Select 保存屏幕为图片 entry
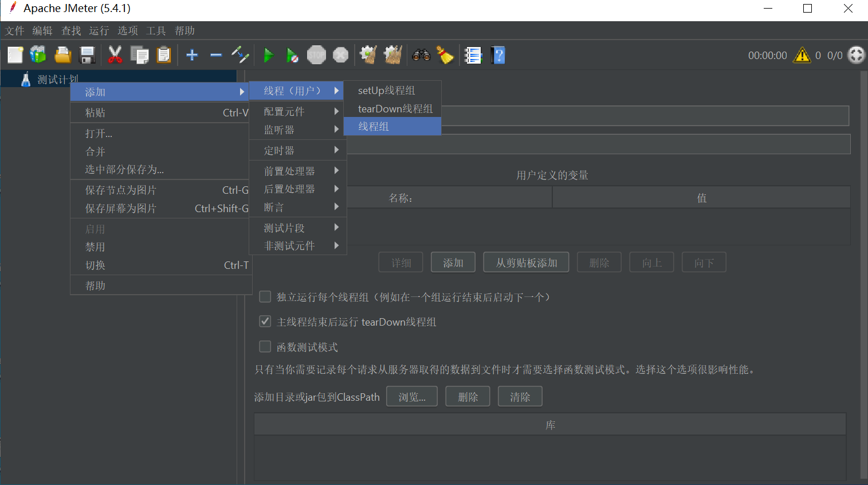 pyautogui.click(x=160, y=208)
